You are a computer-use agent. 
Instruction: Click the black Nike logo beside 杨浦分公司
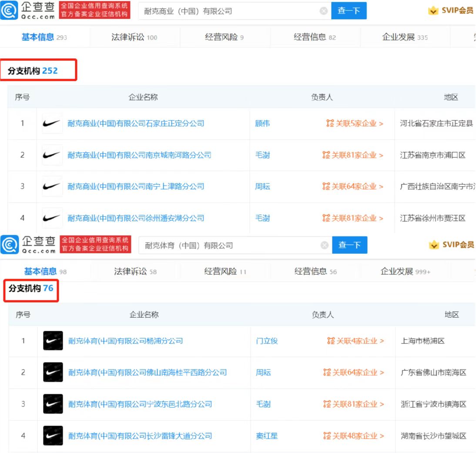coord(53,340)
